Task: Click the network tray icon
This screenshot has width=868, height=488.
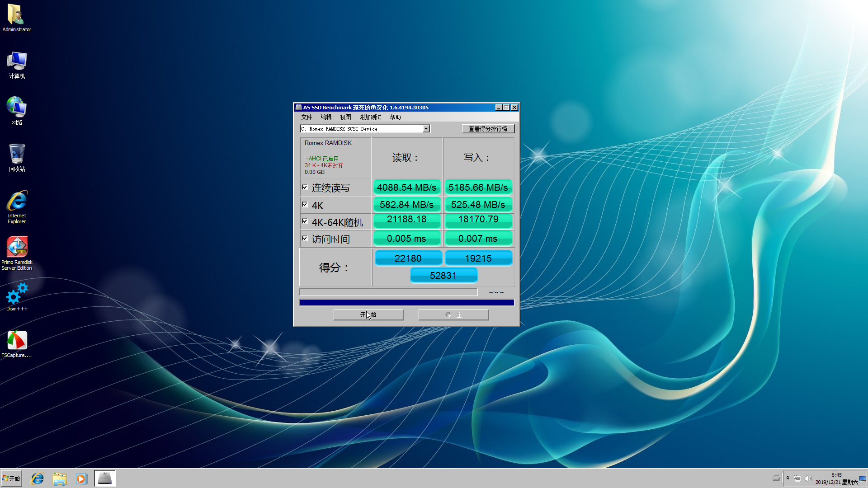Action: coord(797,479)
